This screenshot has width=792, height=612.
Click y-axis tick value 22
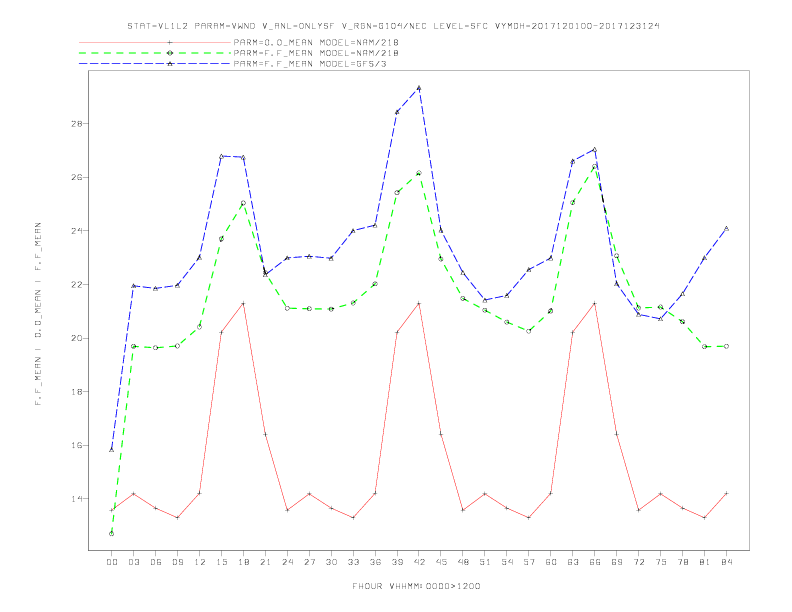tap(77, 285)
